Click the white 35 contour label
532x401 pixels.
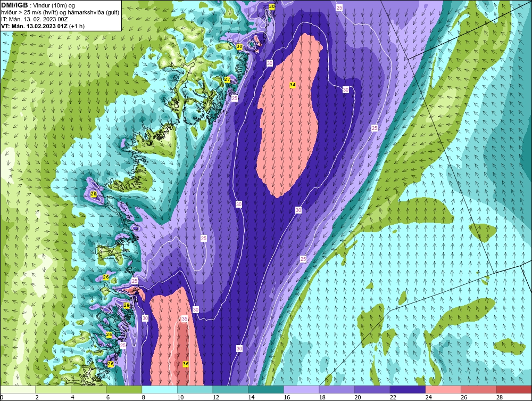[x=184, y=318]
